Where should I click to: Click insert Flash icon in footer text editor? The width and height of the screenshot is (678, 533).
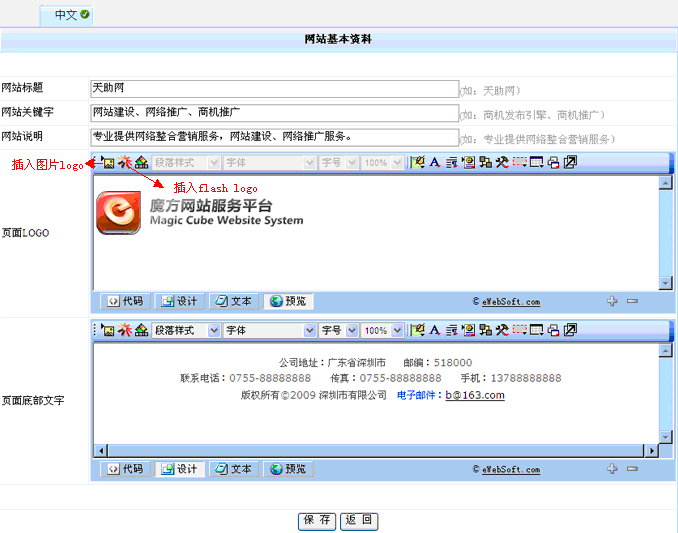[125, 330]
